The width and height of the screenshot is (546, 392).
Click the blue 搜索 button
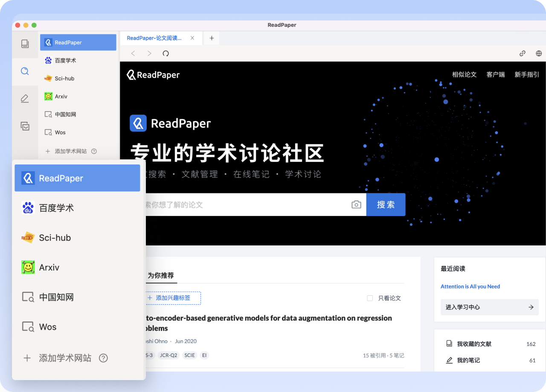386,205
